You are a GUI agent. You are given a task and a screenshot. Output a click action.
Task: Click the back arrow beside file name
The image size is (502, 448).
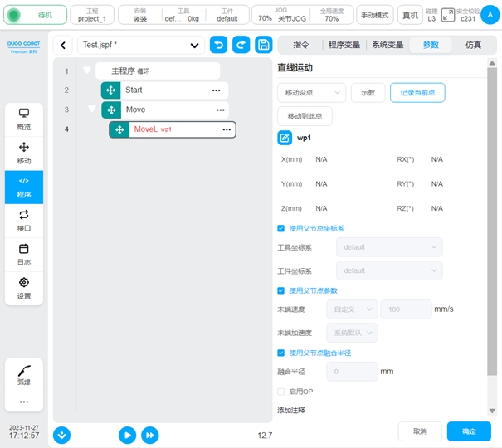65,46
